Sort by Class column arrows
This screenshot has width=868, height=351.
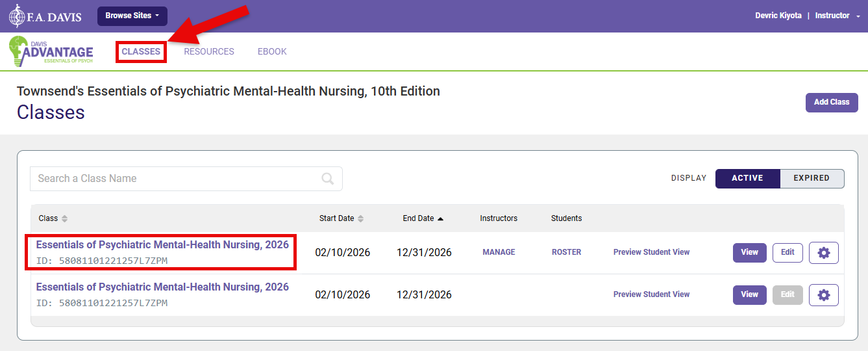(65, 218)
